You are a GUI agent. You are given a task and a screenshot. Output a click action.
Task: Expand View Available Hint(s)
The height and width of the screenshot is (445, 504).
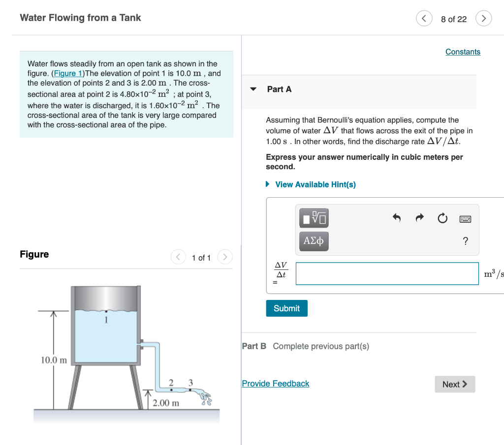point(315,184)
